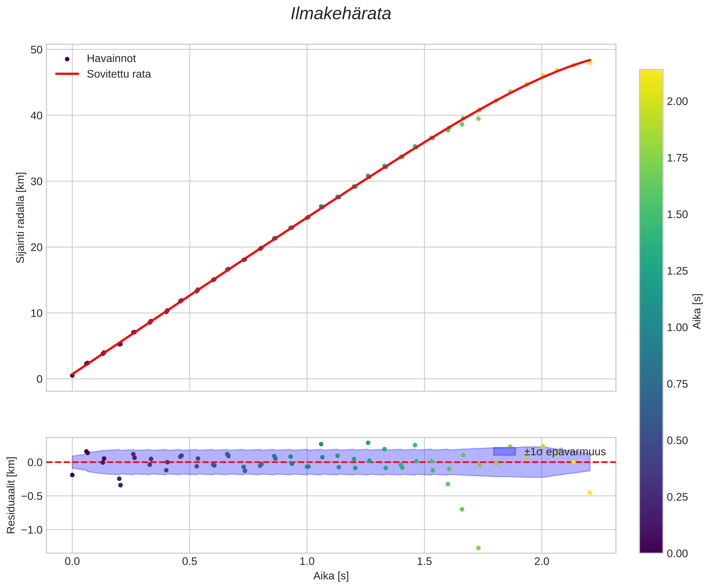This screenshot has height=588, width=709.
Task: Click the lowest residual outlier point
Action: coord(478,548)
